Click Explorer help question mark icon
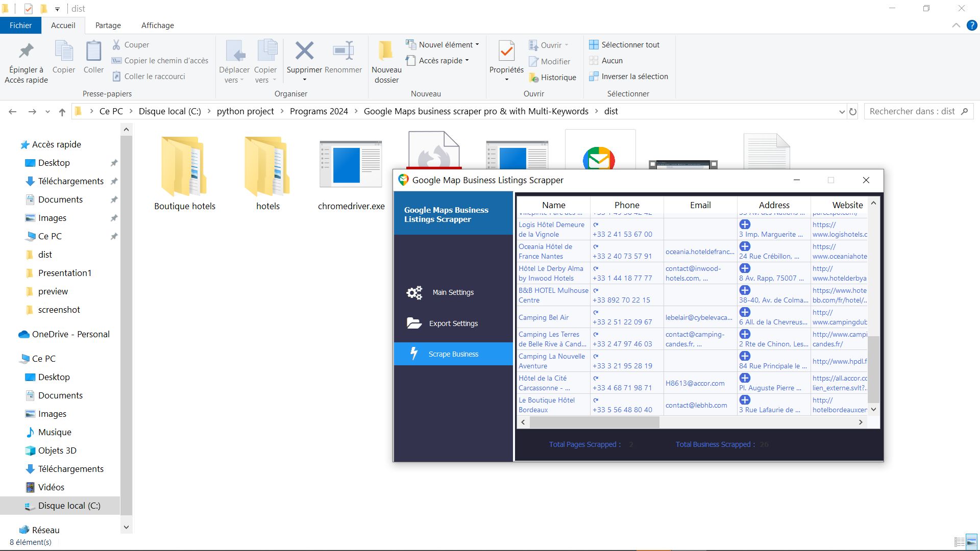980x551 pixels. coord(972,26)
